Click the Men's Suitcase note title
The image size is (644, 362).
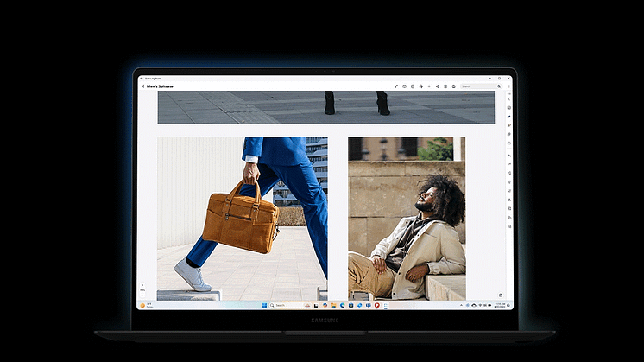click(159, 86)
